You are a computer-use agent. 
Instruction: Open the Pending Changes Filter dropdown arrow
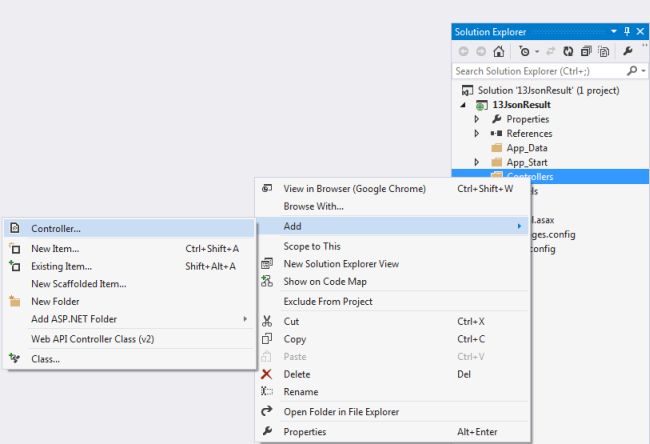tap(537, 52)
